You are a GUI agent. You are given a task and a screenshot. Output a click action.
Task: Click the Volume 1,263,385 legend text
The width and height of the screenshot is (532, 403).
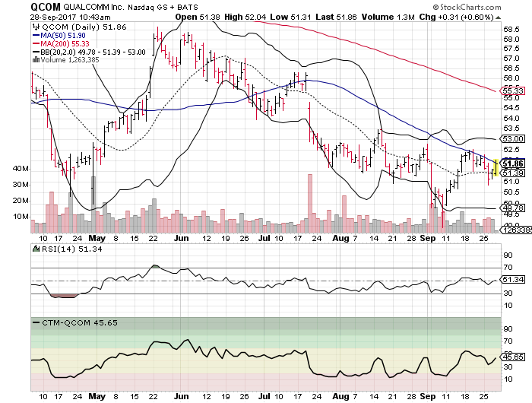(70, 60)
